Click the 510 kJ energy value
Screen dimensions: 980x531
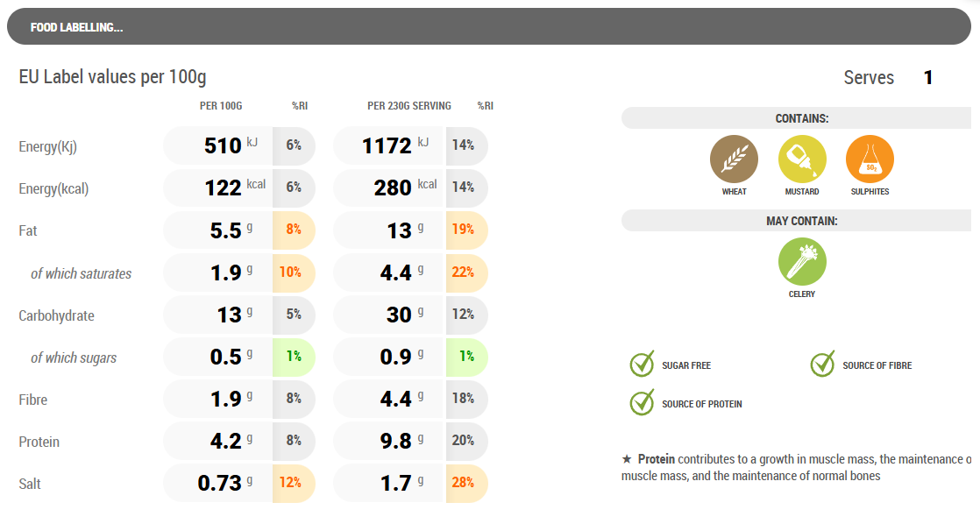pos(223,145)
